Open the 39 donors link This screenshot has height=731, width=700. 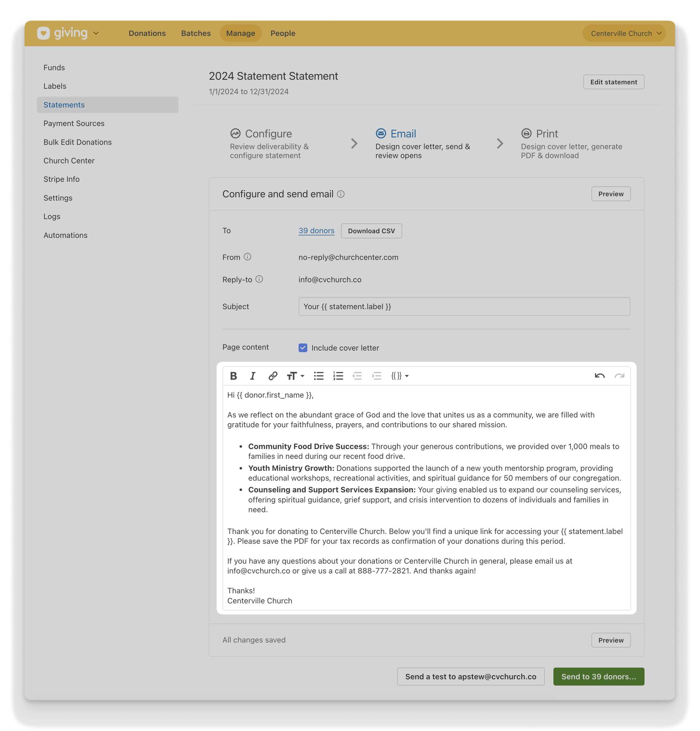click(316, 230)
